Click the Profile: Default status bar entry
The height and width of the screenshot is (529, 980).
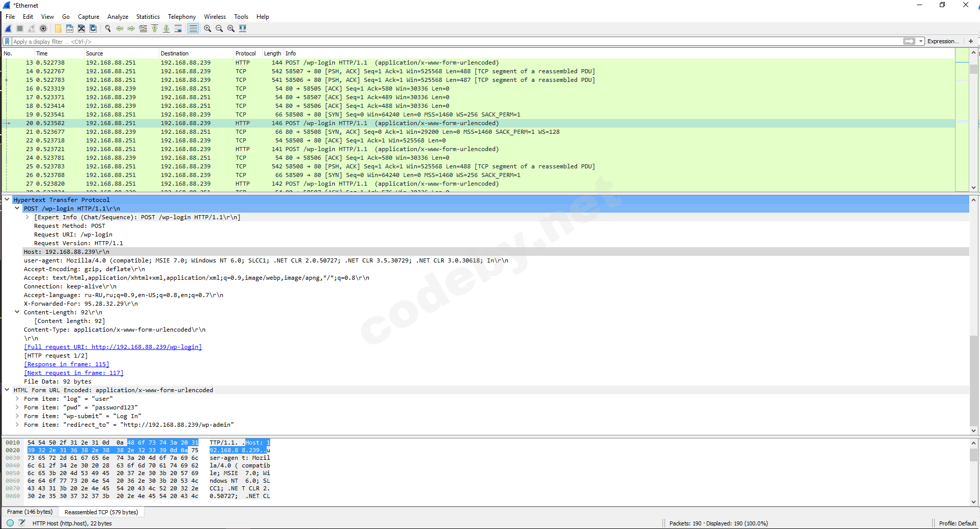point(957,523)
